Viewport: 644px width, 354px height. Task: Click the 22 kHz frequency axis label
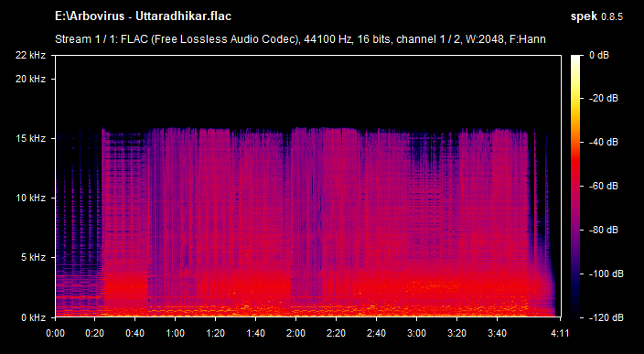pyautogui.click(x=31, y=55)
